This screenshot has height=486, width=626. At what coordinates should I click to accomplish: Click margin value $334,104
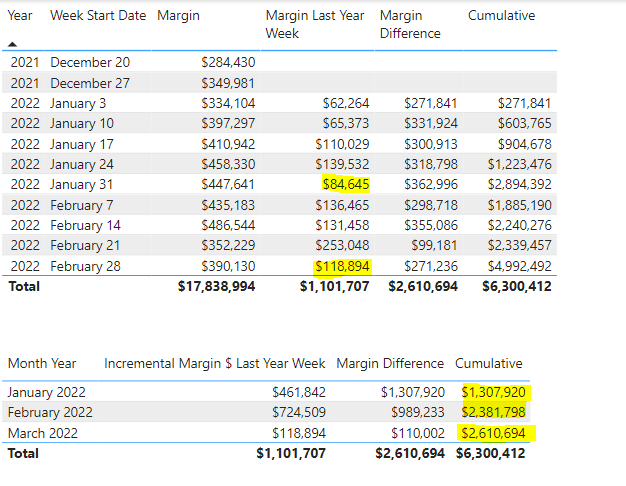228,103
